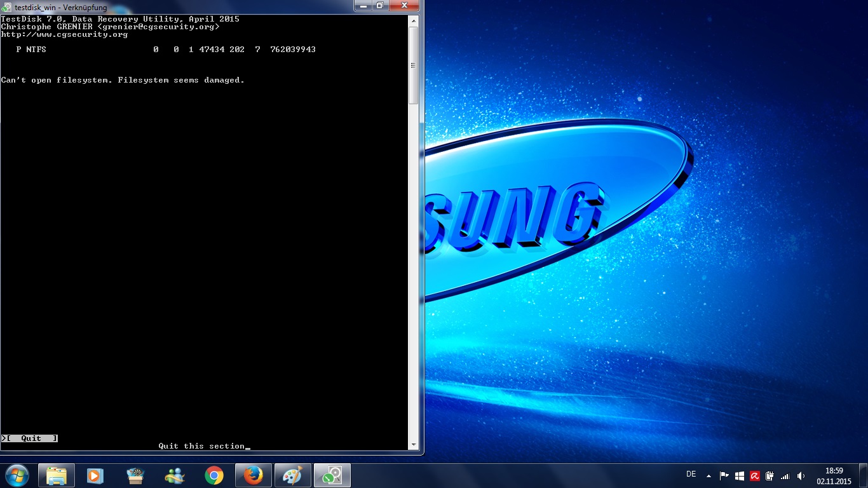Click the console vertical scrollbar thumb
Screen dimensions: 868x488
413,65
